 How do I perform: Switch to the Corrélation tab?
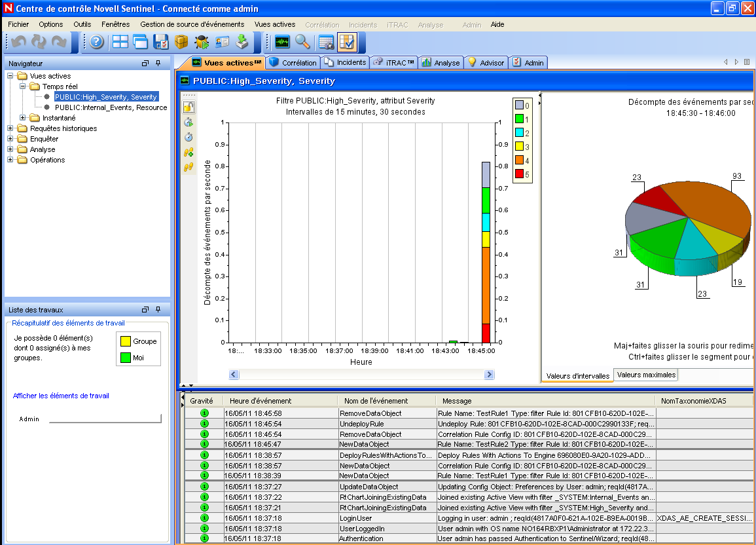pos(293,63)
